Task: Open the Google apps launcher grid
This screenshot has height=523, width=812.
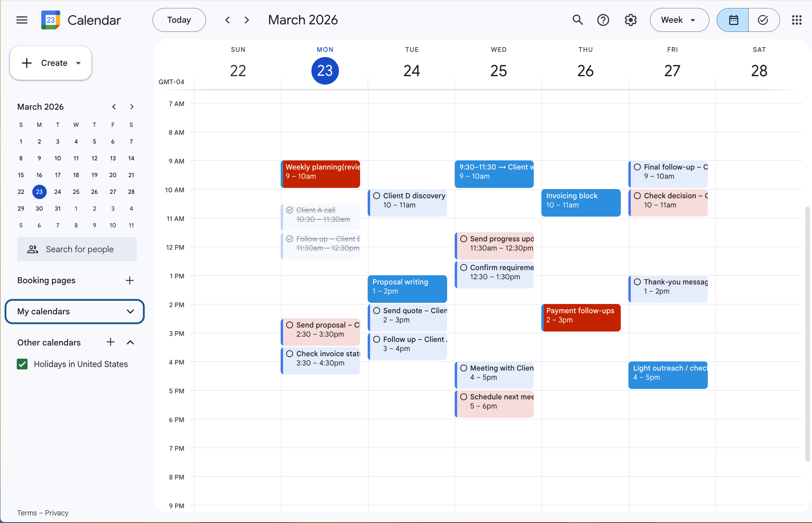Action: [797, 20]
